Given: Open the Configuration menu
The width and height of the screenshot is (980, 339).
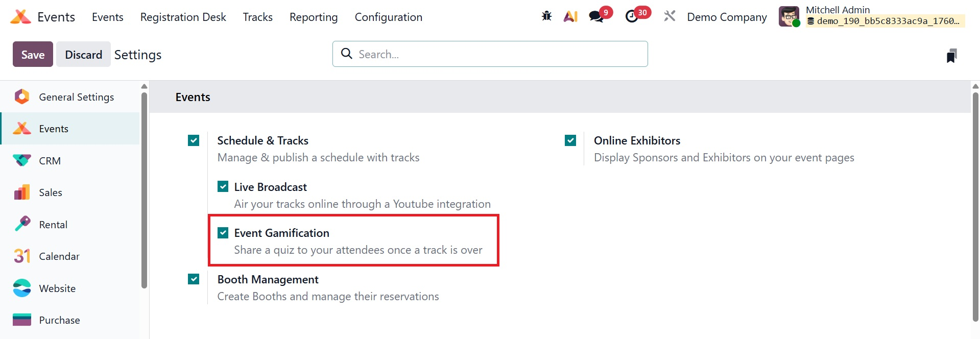Looking at the screenshot, I should [388, 17].
